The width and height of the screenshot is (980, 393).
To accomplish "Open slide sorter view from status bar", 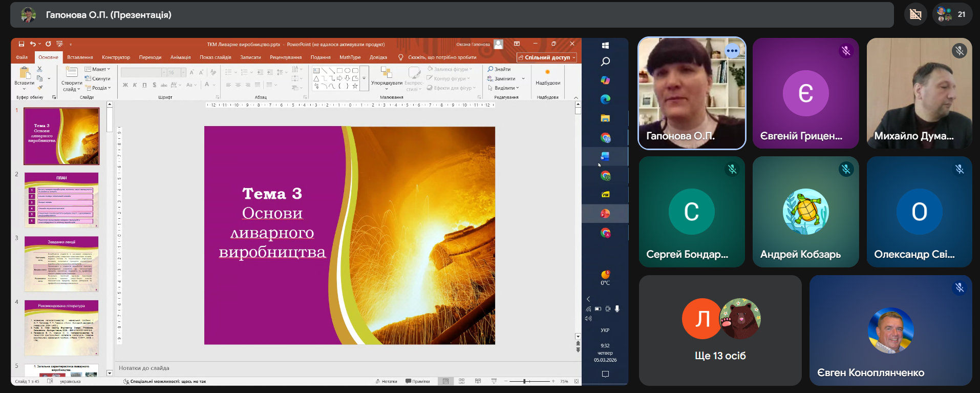I will (461, 381).
